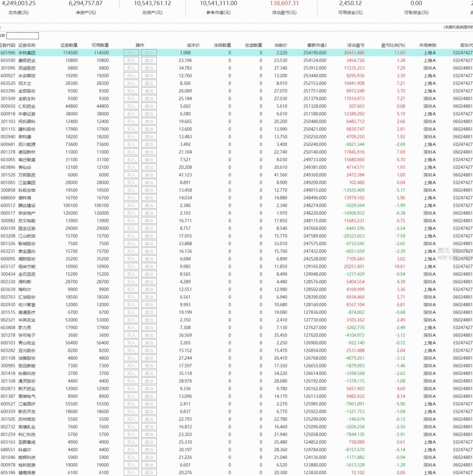The height and width of the screenshot is (476, 473).
Task: Sort by the 冻结数量 column header
Action: pos(222,45)
